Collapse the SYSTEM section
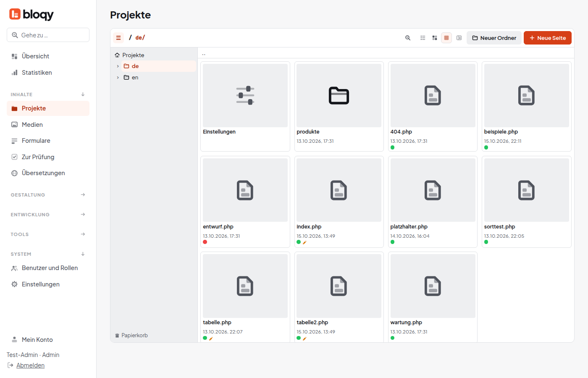The image size is (588, 378). 48,254
